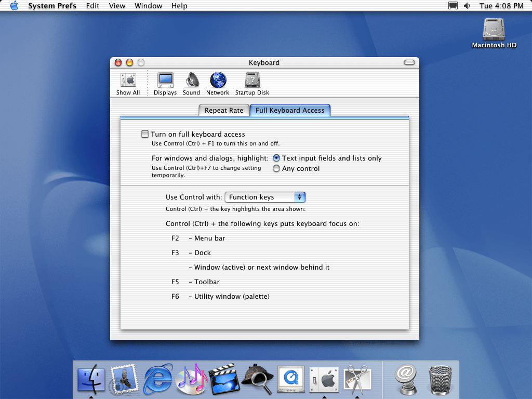This screenshot has height=399, width=532.
Task: Click the volume icon in menu bar
Action: pyautogui.click(x=467, y=6)
